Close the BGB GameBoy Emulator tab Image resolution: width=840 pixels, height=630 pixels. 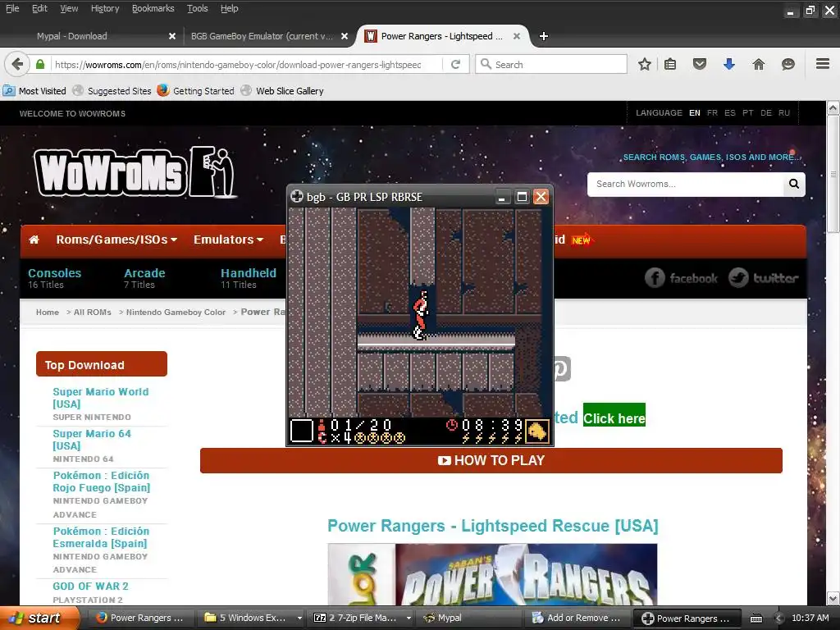345,36
